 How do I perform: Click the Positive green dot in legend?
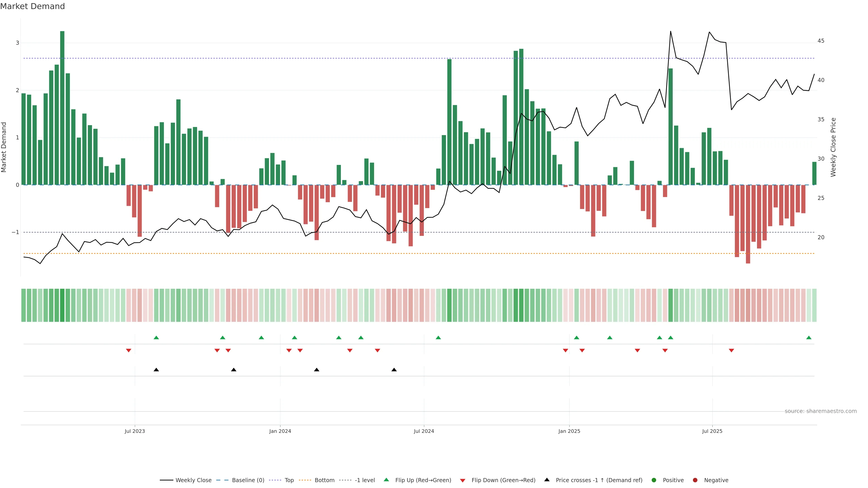tap(654, 480)
